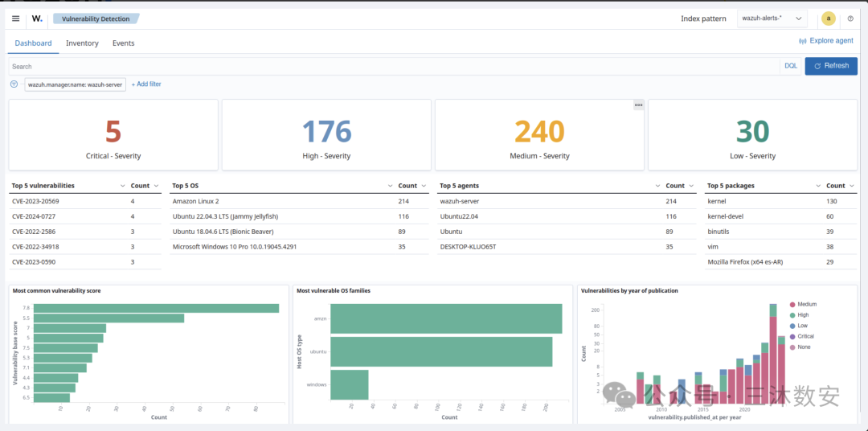Expand Top 5 OS column menu
The height and width of the screenshot is (431, 868).
tap(391, 186)
